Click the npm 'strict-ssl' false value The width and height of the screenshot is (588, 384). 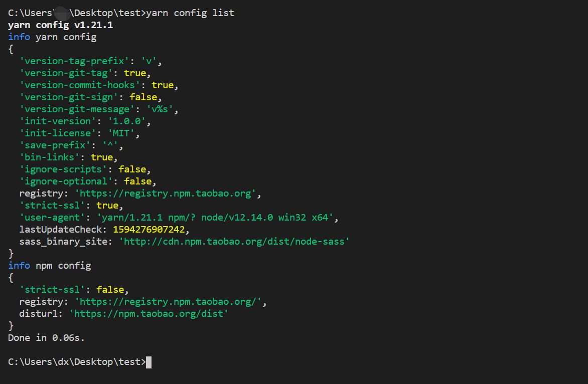click(x=110, y=290)
